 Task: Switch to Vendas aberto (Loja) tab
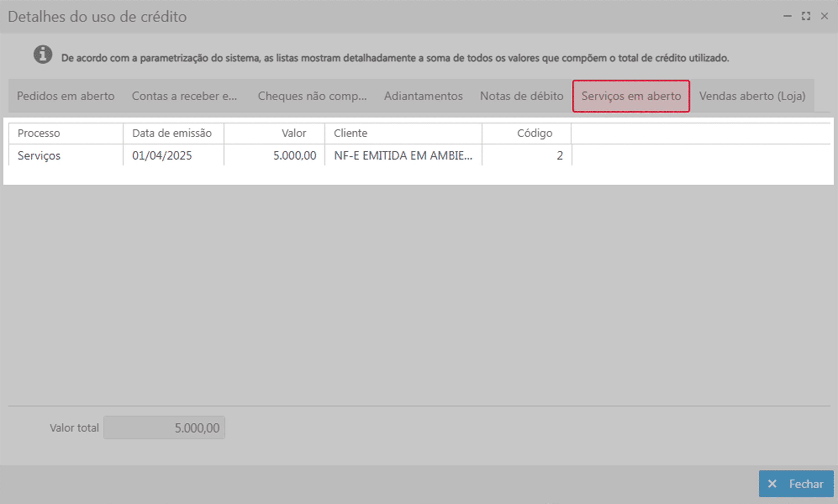click(752, 96)
